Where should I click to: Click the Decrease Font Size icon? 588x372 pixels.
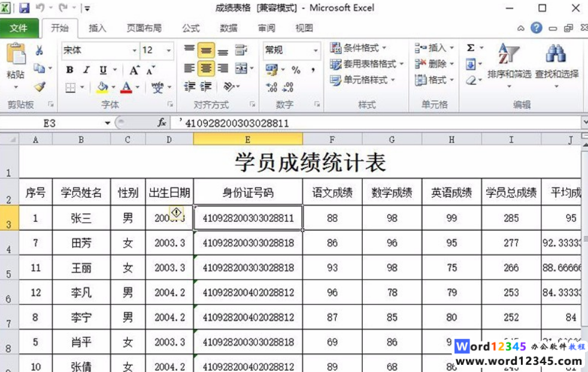[151, 69]
